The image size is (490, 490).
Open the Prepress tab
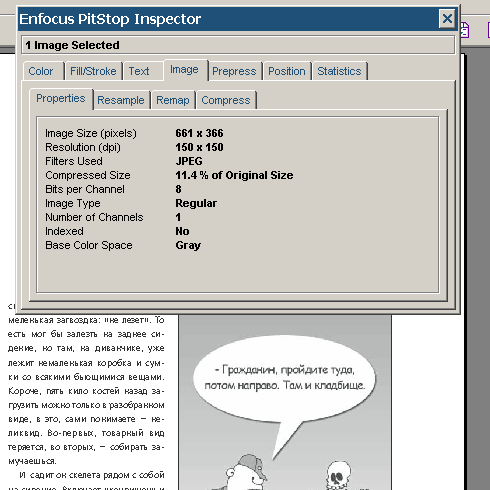click(235, 71)
